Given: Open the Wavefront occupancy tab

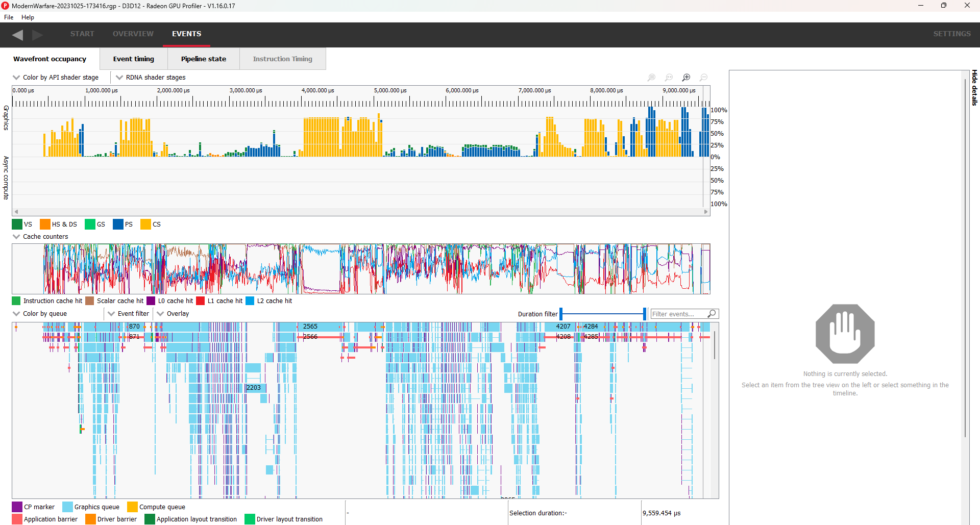Looking at the screenshot, I should (x=50, y=59).
